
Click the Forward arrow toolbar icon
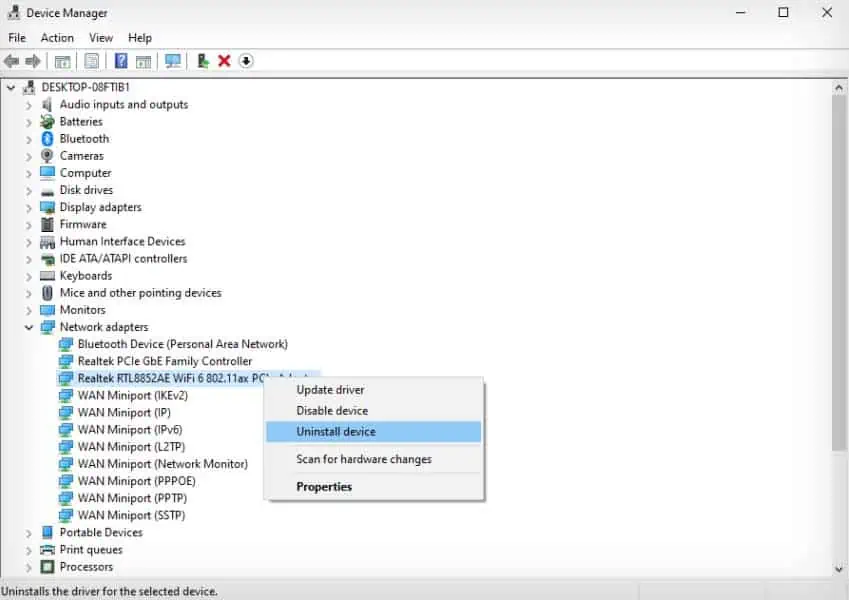[x=33, y=61]
